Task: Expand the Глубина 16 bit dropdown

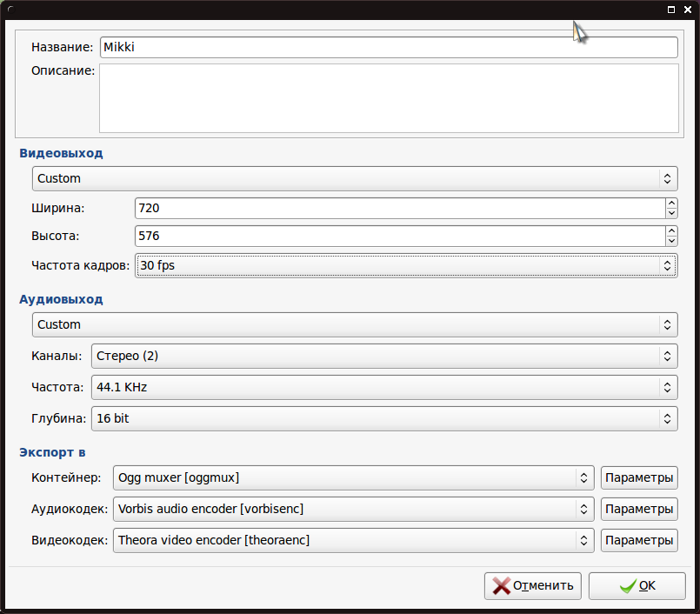Action: [384, 418]
